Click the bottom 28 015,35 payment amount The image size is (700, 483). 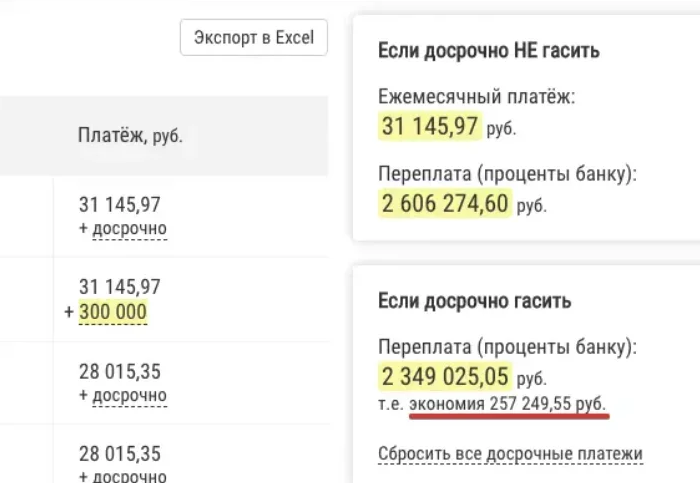click(120, 454)
